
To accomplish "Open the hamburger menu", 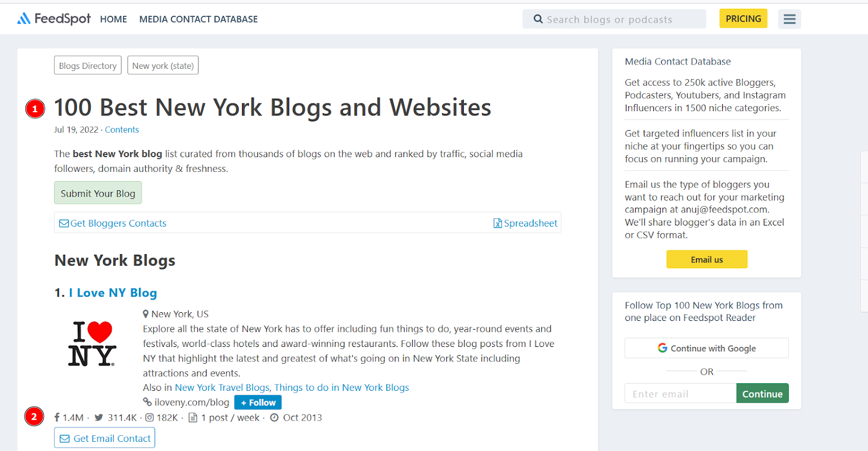I will tap(789, 20).
